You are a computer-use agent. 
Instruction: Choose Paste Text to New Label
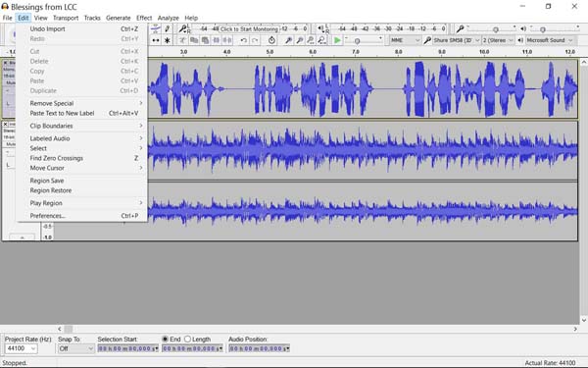[x=81, y=113]
